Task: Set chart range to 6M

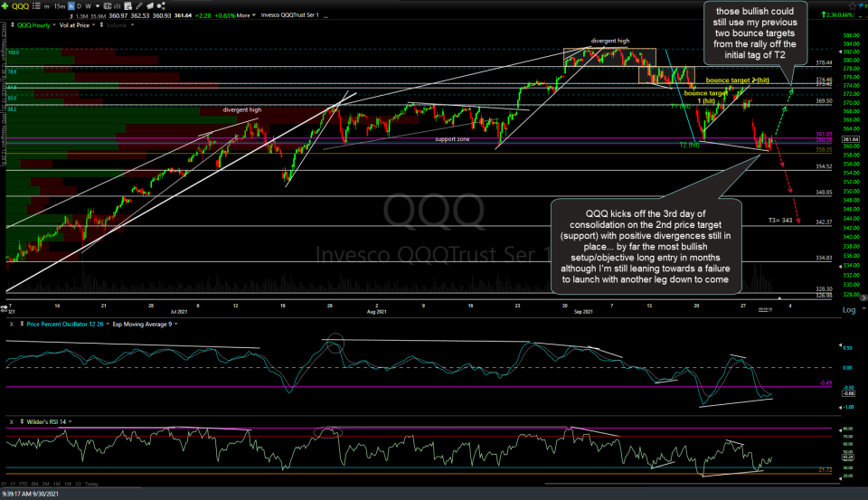Action: tap(35, 484)
